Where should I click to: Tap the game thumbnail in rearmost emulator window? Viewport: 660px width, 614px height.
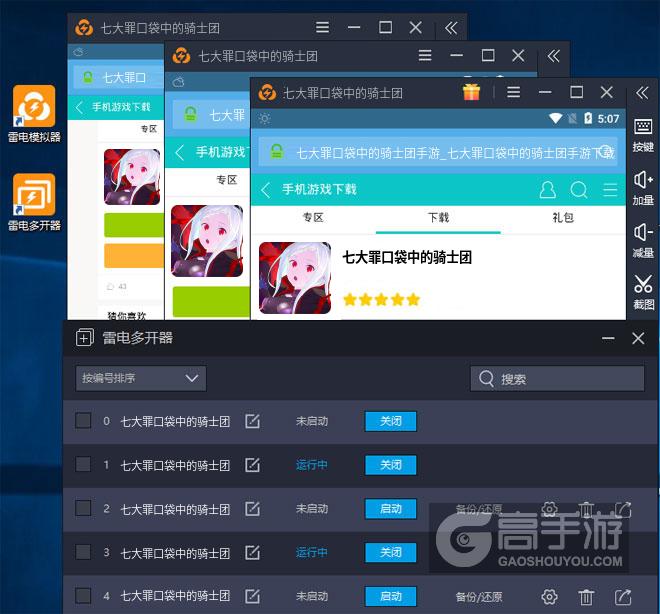point(132,177)
